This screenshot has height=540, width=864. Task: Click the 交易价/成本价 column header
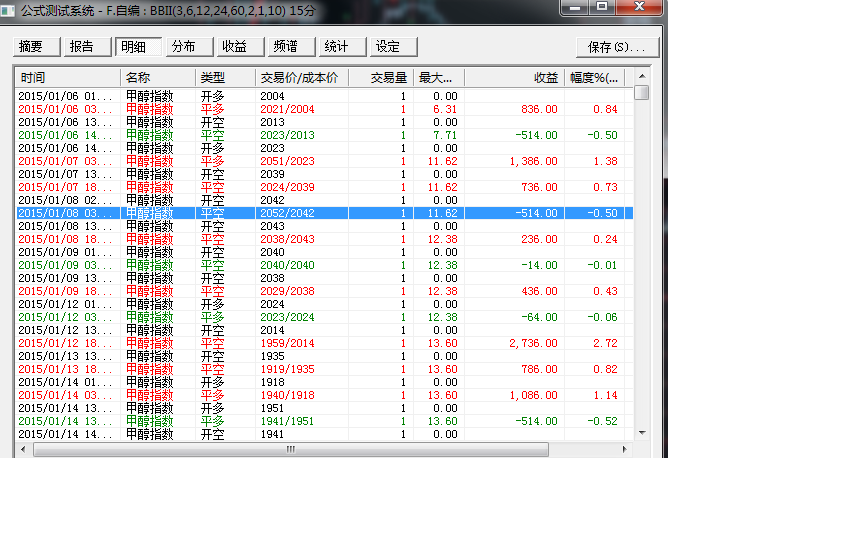click(x=301, y=77)
